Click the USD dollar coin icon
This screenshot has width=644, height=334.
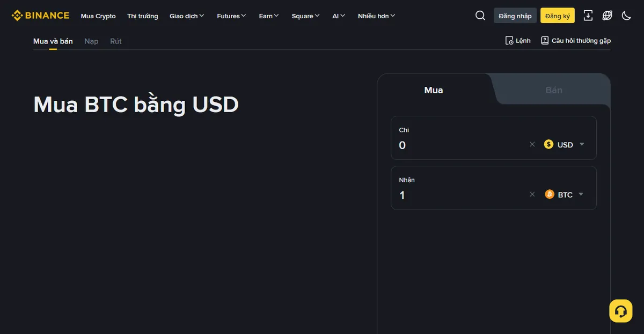pyautogui.click(x=548, y=144)
